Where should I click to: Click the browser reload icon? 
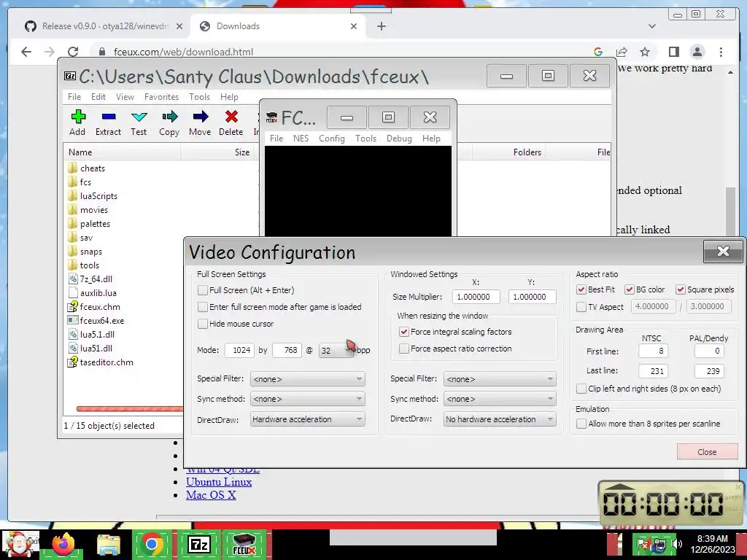click(73, 52)
